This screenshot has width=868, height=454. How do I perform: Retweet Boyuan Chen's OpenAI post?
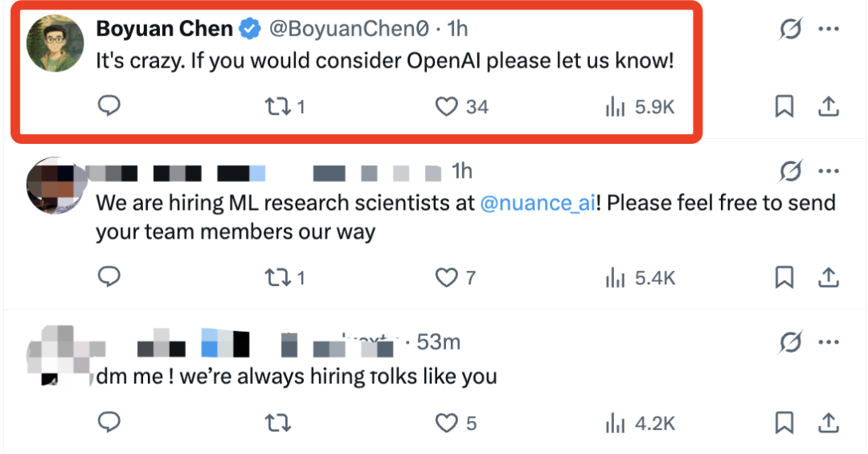click(277, 106)
